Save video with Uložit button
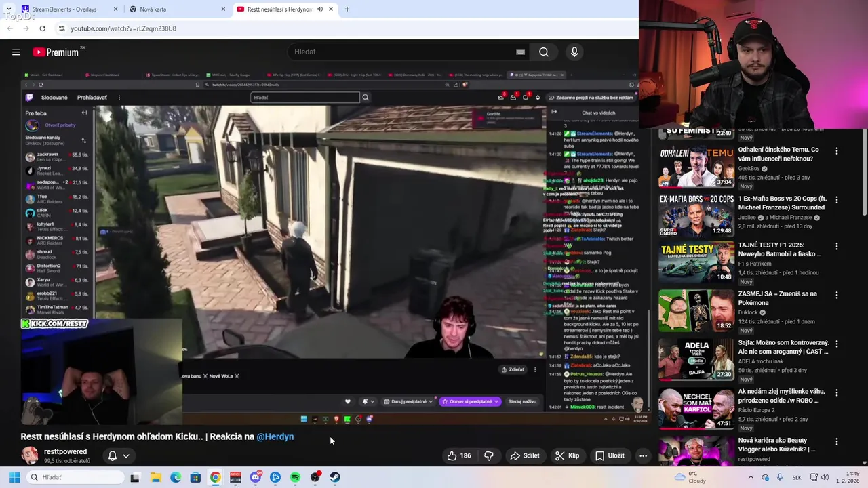The image size is (868, 488). (610, 455)
